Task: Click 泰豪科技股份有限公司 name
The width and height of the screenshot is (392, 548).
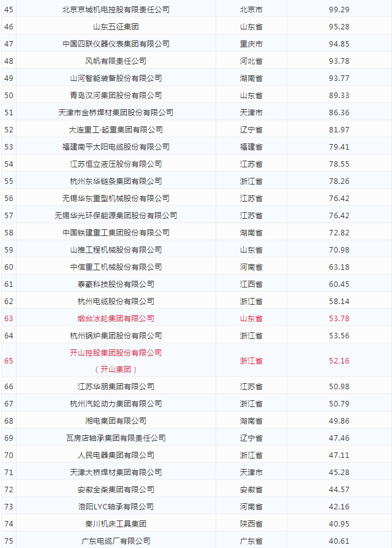Action: coord(116,283)
